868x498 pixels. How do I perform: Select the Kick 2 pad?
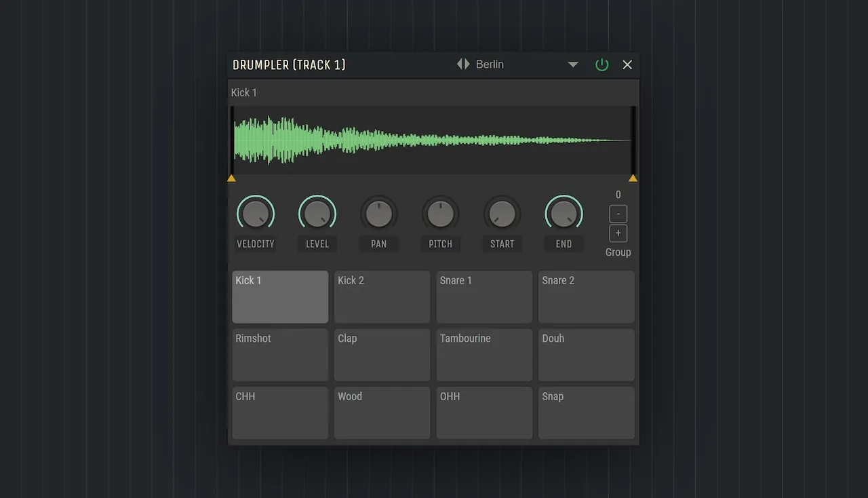(382, 297)
